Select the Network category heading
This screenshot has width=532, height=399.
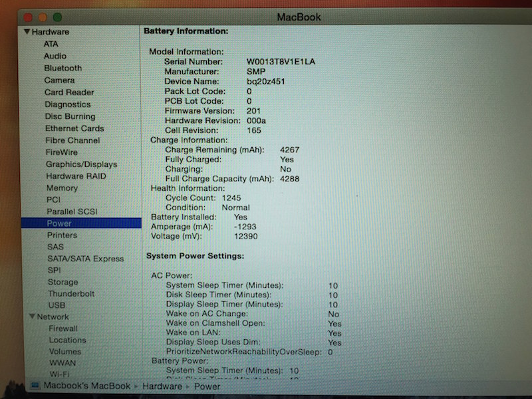tap(53, 317)
